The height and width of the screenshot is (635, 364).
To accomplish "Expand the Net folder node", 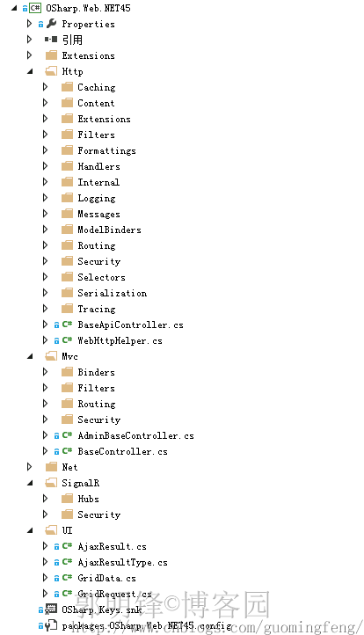I will (29, 466).
